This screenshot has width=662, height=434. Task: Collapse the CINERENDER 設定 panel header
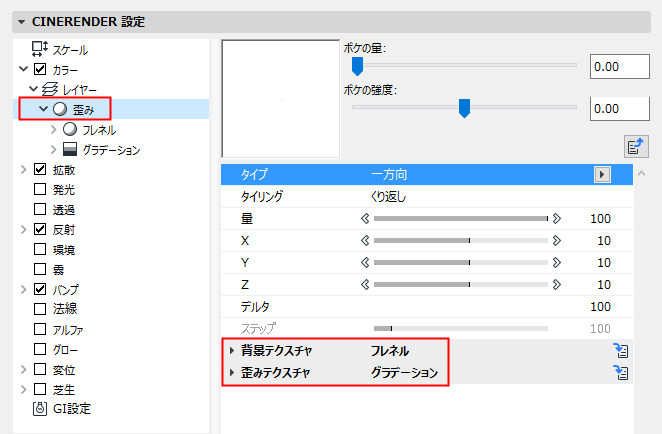tap(22, 22)
